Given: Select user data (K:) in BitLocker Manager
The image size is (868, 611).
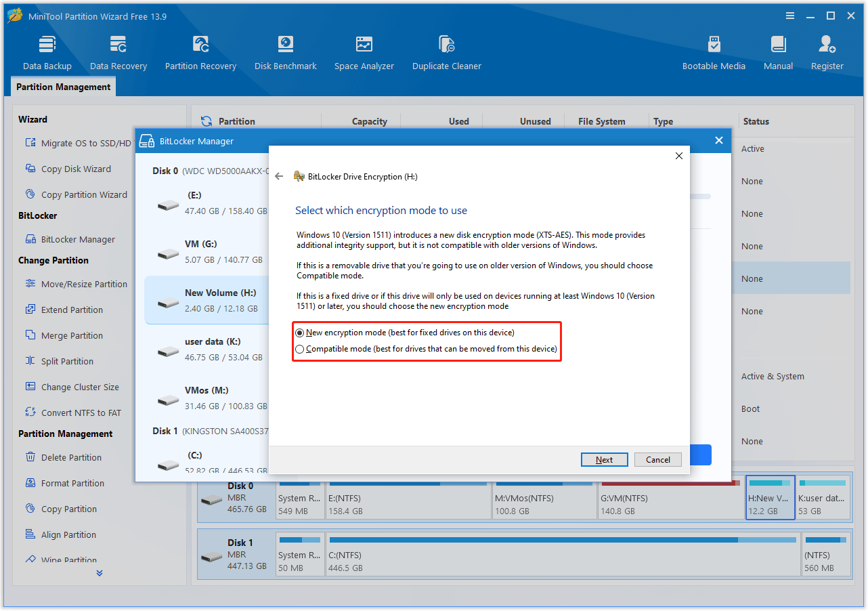Looking at the screenshot, I should (x=207, y=349).
